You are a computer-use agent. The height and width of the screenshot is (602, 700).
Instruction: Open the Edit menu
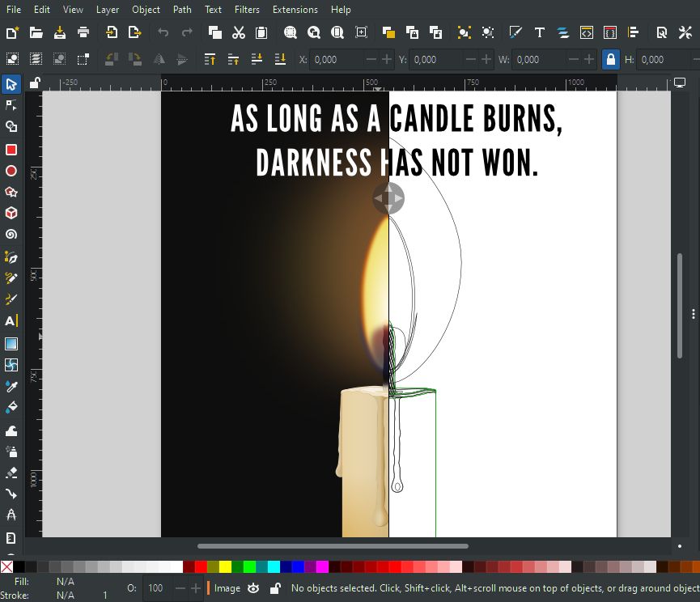42,10
